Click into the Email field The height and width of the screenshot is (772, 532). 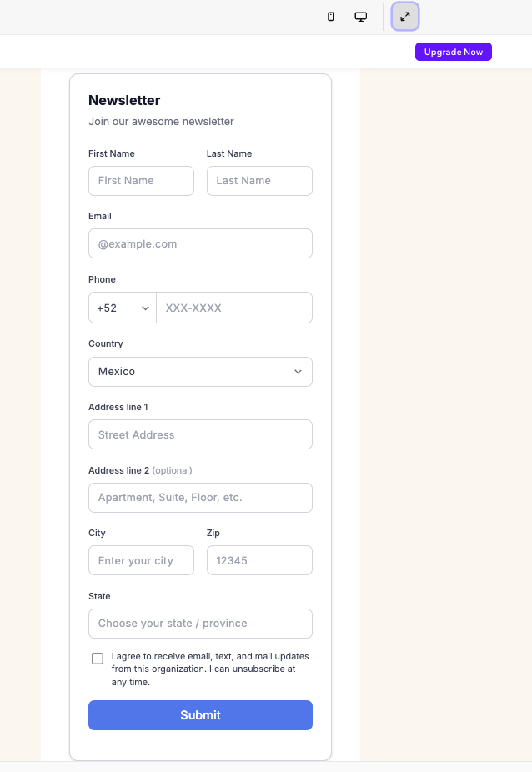pyautogui.click(x=200, y=243)
